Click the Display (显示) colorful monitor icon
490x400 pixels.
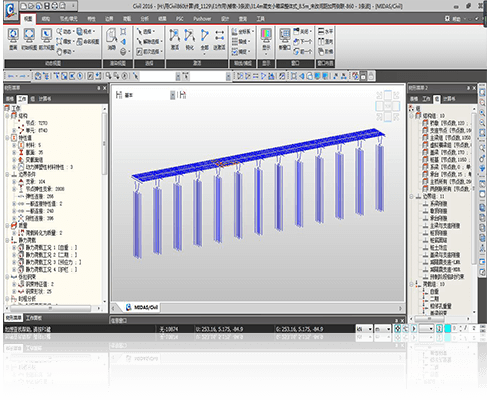[x=266, y=35]
